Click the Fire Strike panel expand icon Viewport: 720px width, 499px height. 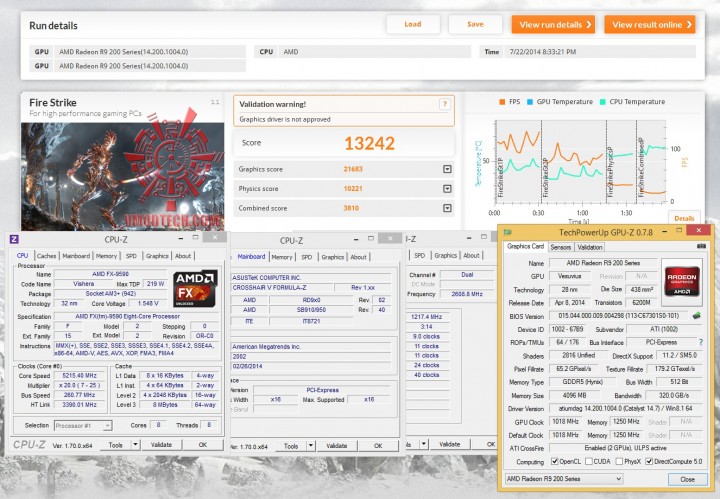214,102
